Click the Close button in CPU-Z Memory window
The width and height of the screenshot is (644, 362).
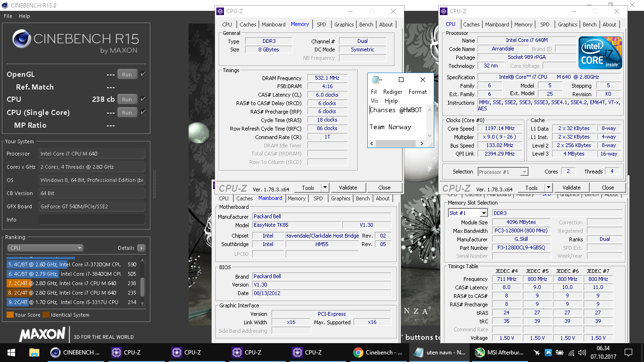[x=384, y=188]
